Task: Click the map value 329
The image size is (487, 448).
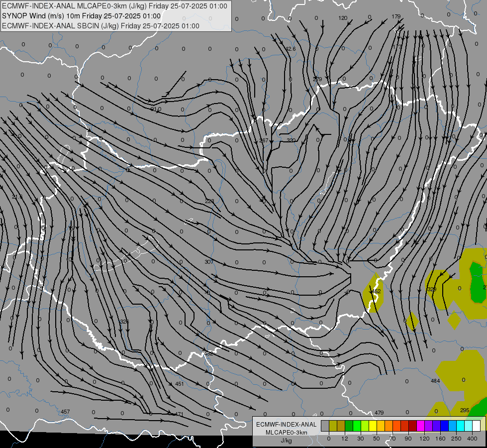Action: (432, 289)
